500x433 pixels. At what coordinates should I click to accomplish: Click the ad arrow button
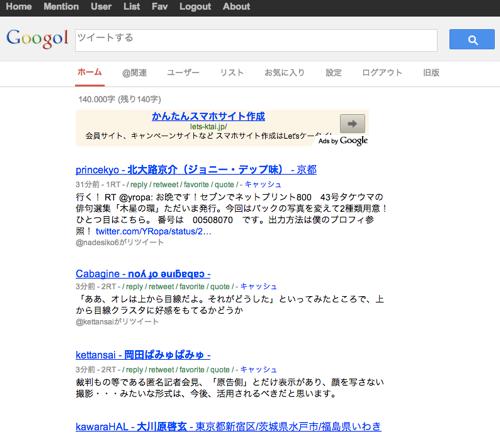[x=352, y=124]
